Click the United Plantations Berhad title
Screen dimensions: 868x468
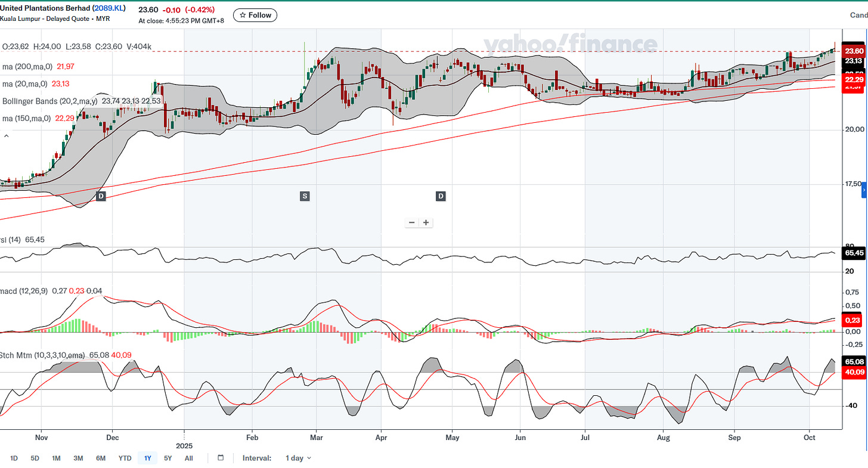click(45, 9)
